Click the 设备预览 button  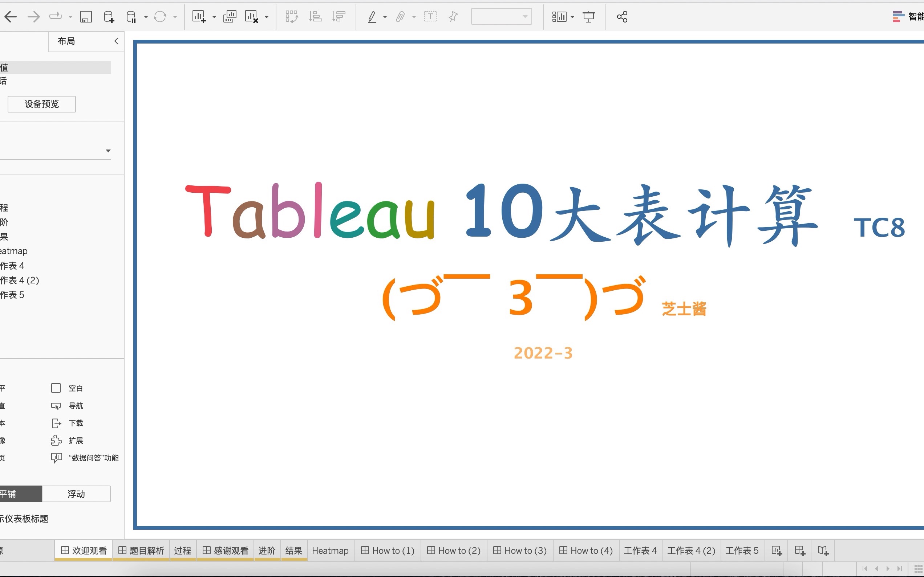[x=41, y=104]
